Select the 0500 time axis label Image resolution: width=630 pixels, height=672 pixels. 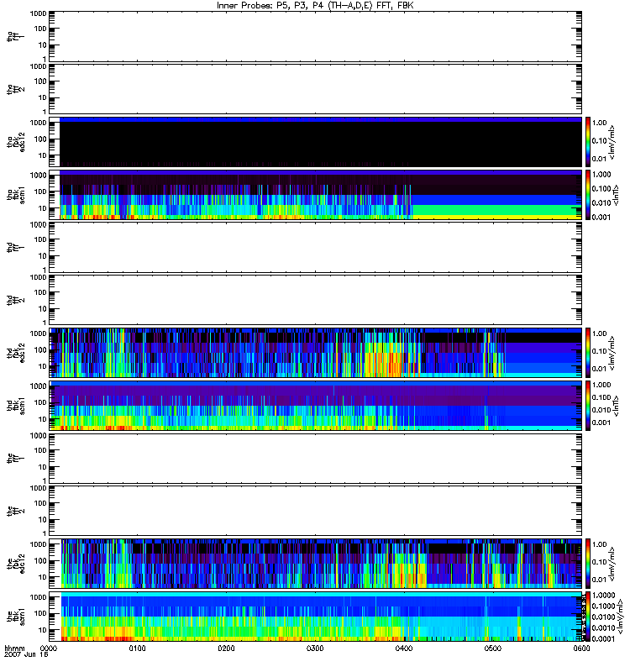pyautogui.click(x=493, y=648)
